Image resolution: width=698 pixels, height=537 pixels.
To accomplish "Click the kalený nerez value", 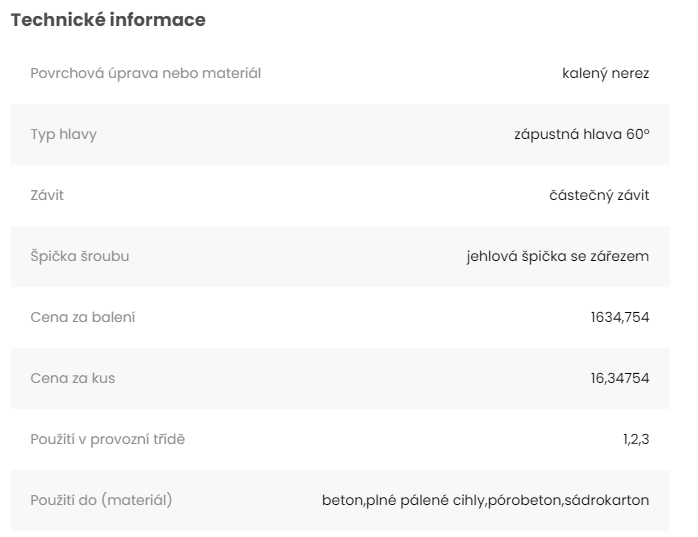I will pos(606,73).
